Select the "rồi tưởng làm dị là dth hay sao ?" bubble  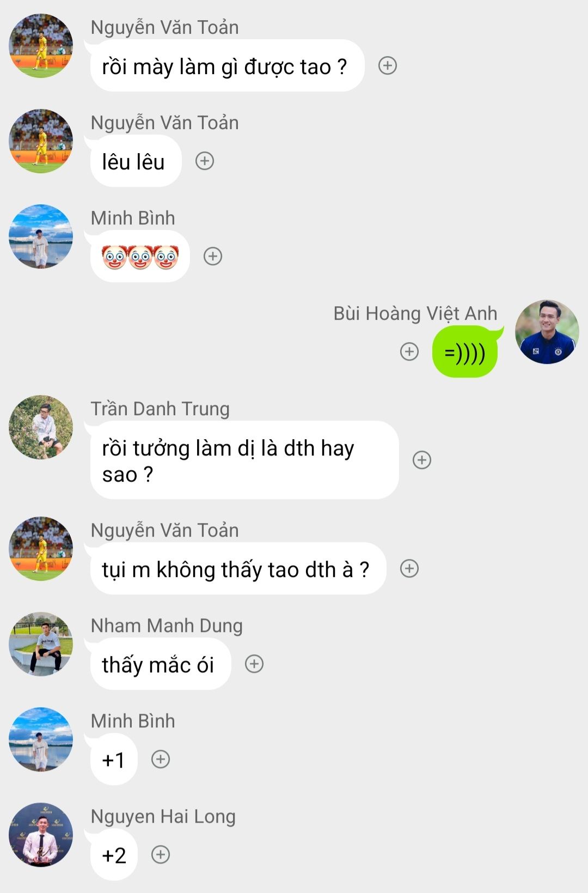coord(244,460)
